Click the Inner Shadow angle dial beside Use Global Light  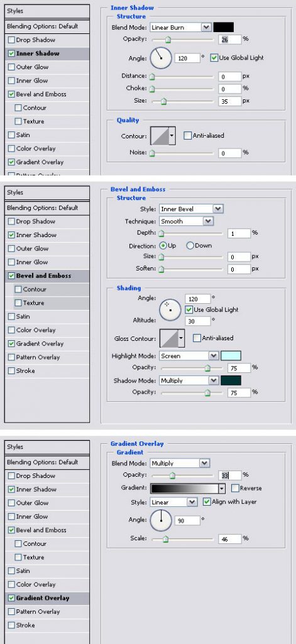(160, 58)
